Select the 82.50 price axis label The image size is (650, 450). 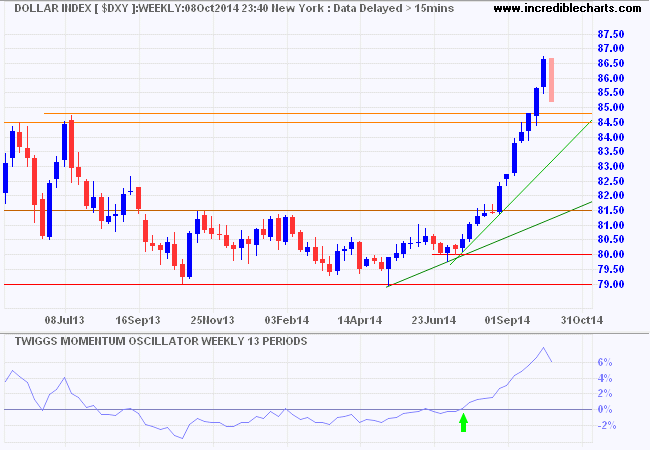pyautogui.click(x=611, y=181)
